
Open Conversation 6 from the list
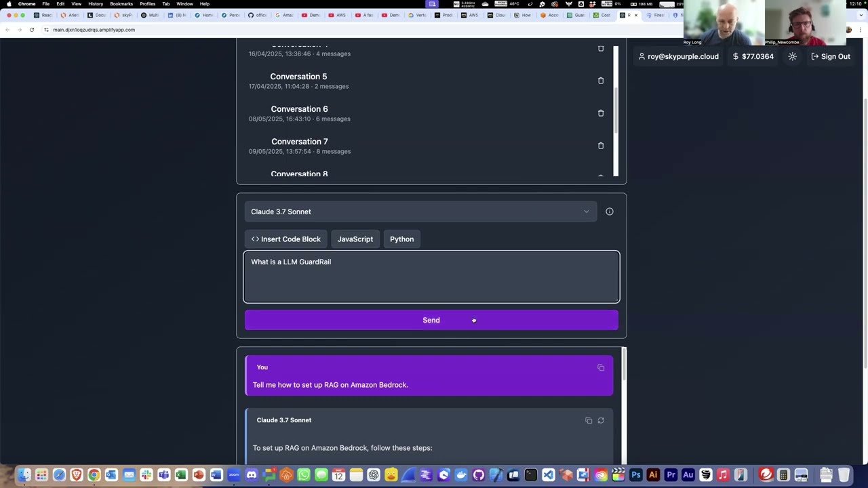click(299, 113)
